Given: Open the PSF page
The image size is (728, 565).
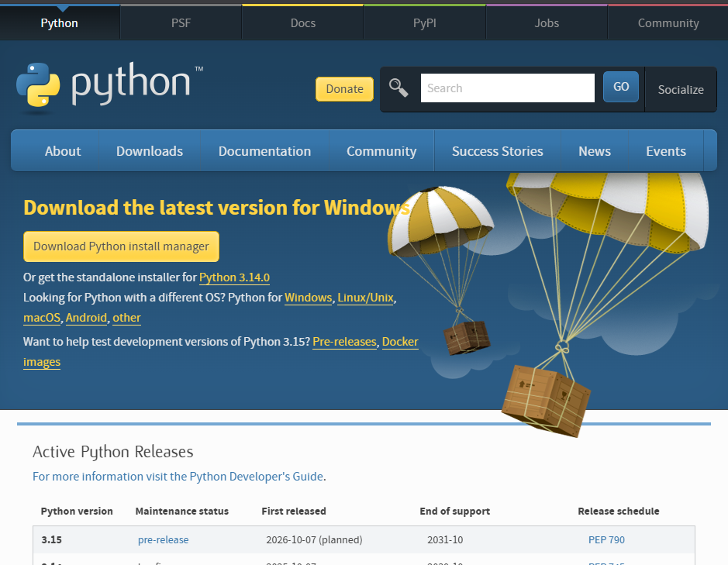Looking at the screenshot, I should point(180,22).
